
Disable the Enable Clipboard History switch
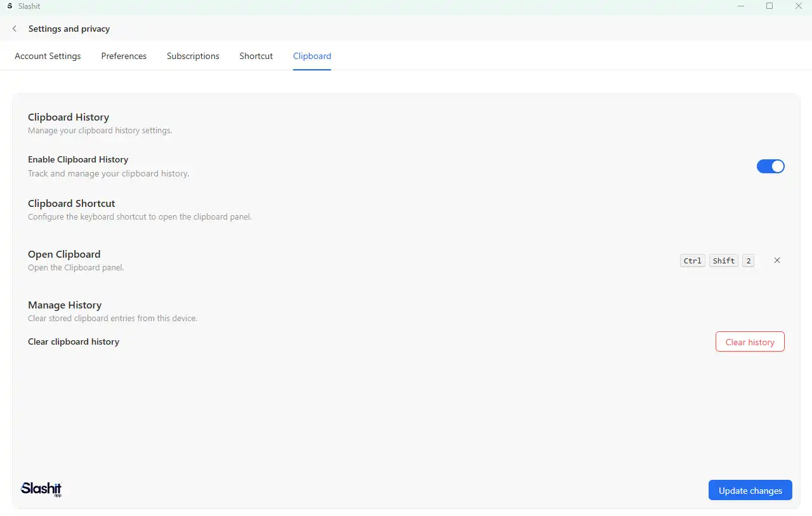[771, 166]
